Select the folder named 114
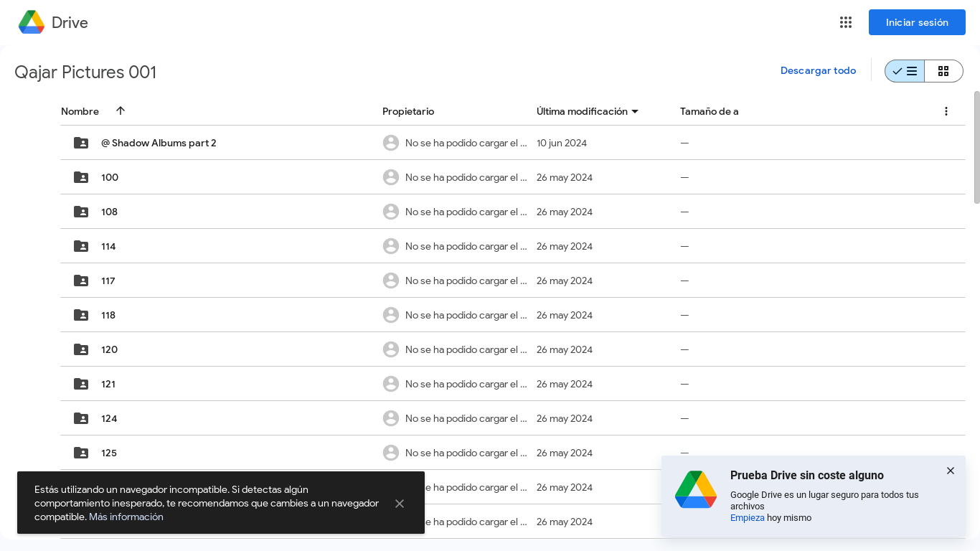This screenshot has width=980, height=551. coord(108,246)
